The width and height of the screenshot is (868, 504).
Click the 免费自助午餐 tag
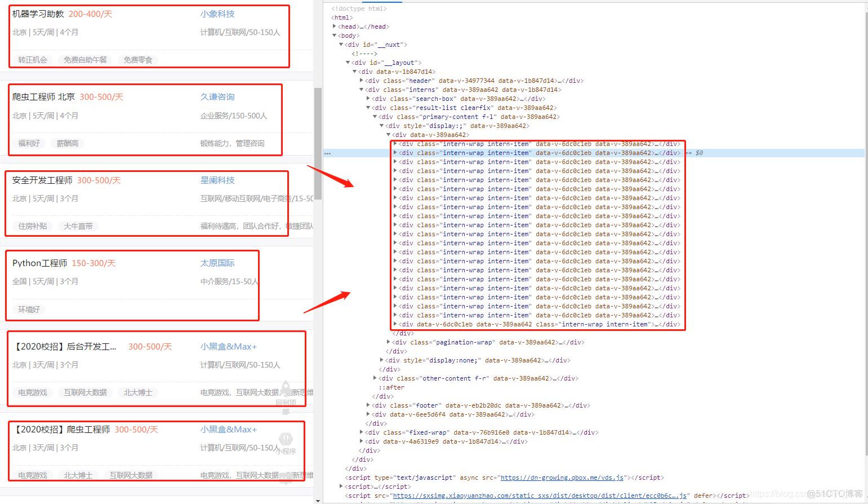coord(85,60)
